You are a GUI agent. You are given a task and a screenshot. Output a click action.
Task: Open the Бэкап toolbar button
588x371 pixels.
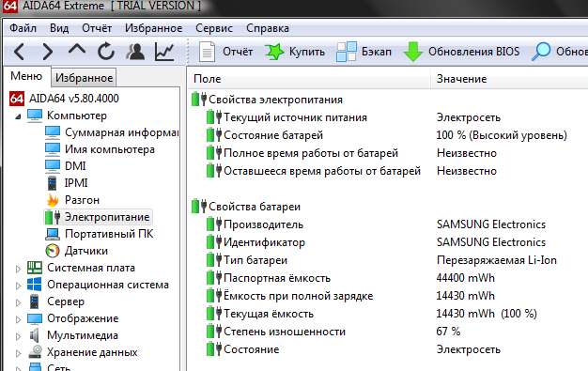(364, 52)
